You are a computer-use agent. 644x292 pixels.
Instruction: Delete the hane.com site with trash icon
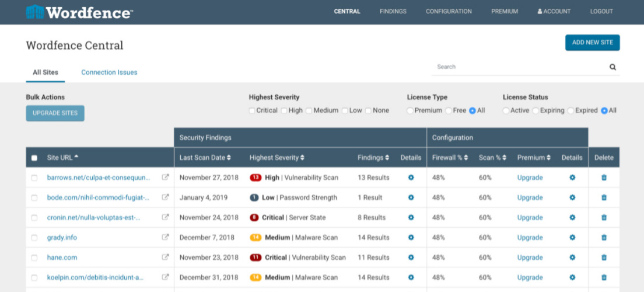pos(604,258)
